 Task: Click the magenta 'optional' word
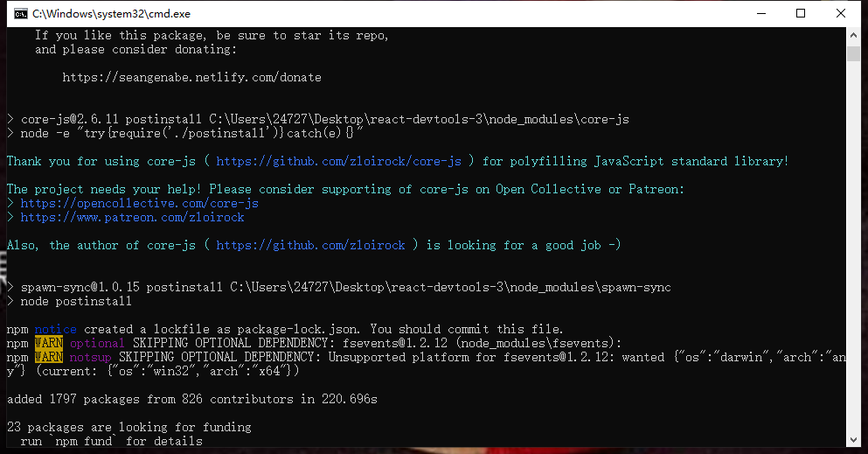tap(97, 343)
